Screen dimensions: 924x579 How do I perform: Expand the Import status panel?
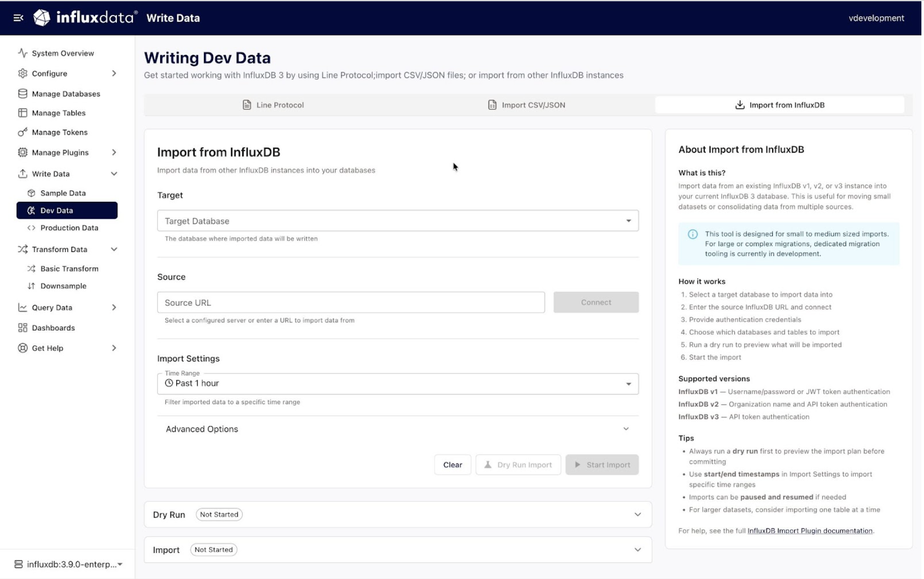(x=398, y=550)
